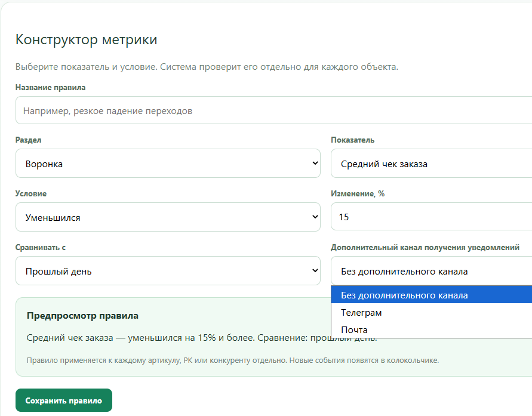532x416 pixels.
Task: Click the Предпросмотр правила heading
Action: coord(82,316)
